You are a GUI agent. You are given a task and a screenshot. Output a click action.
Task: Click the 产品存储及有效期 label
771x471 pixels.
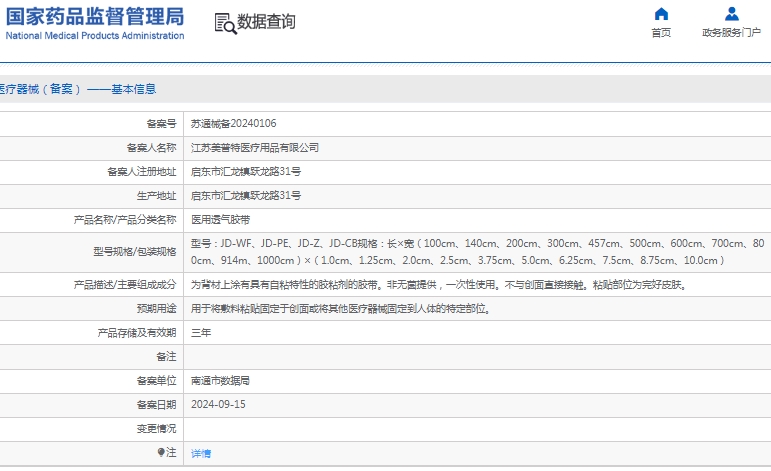click(x=137, y=333)
